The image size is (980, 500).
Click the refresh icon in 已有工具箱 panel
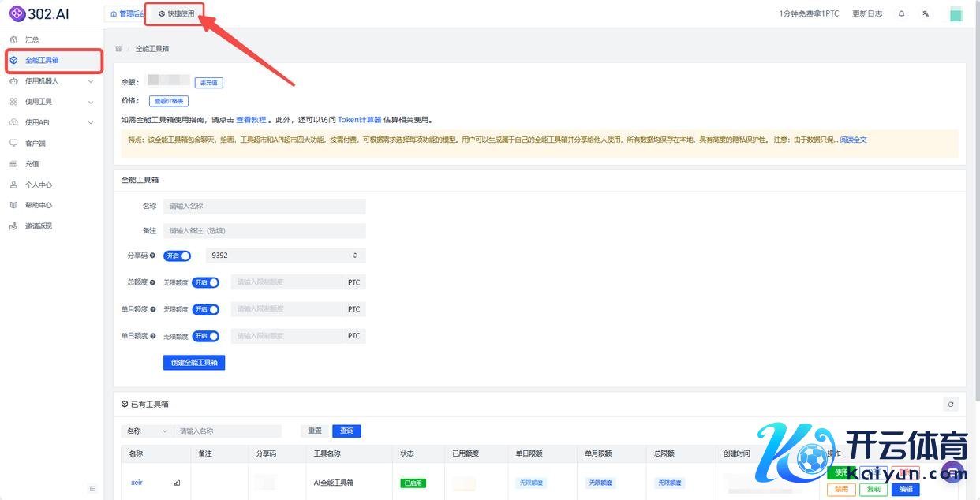pos(951,404)
